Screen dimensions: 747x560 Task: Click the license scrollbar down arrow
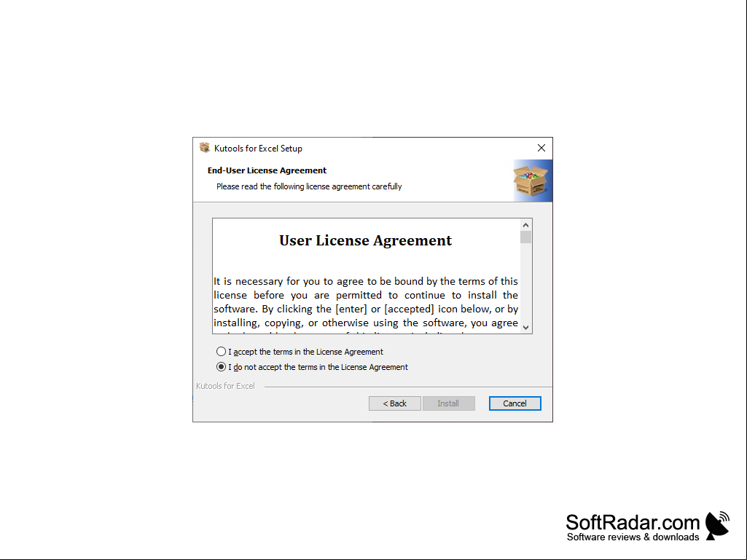point(525,327)
